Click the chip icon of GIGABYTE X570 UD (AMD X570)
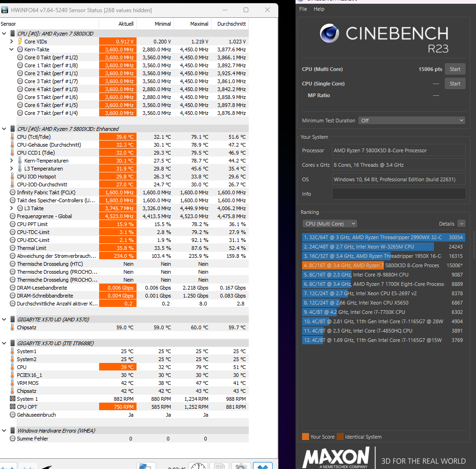Viewport: 476px width, 469px height. (13, 319)
